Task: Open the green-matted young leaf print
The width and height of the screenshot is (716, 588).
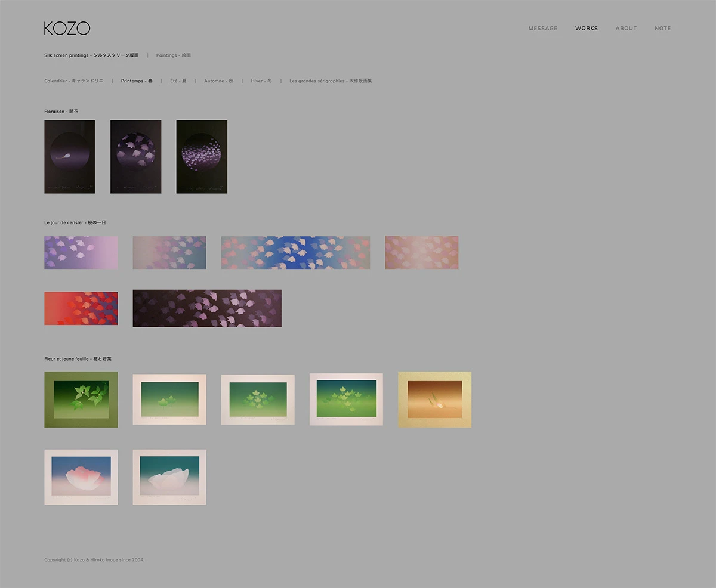Action: coord(81,400)
